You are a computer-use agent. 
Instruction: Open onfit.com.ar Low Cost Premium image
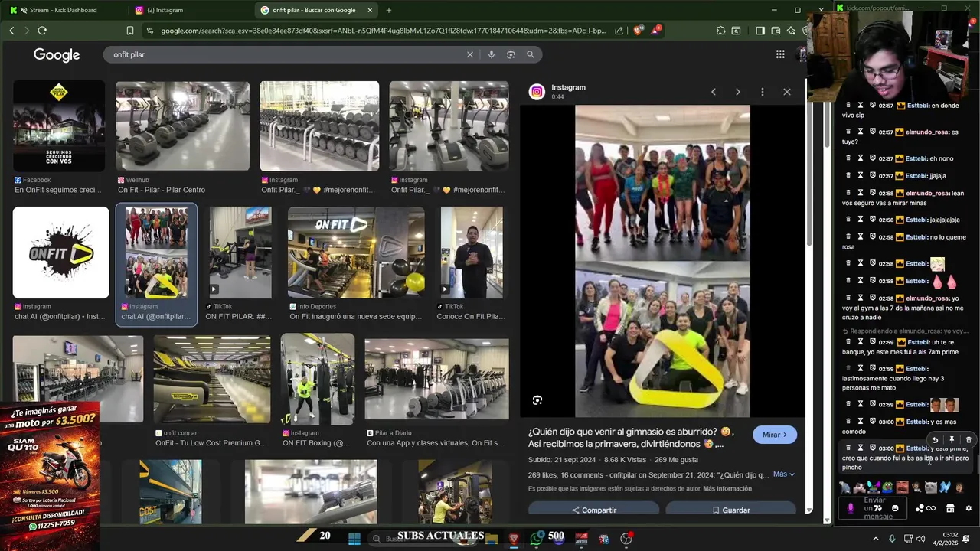coord(212,380)
